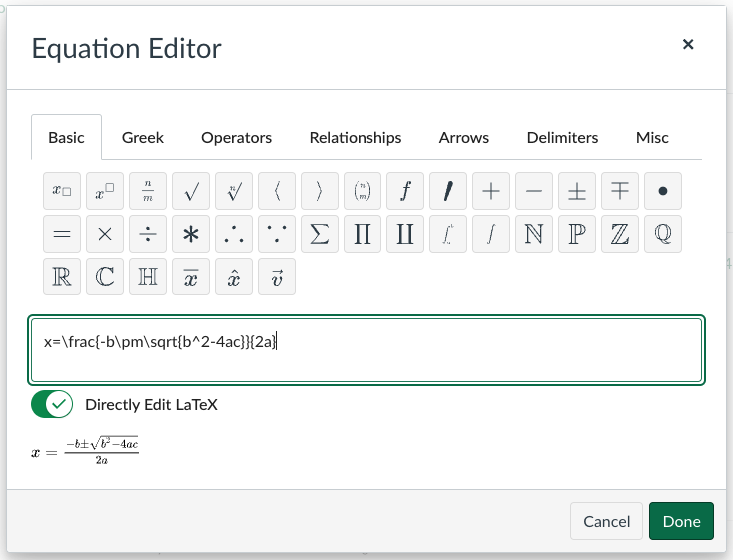Insert the minus-plus symbol
The width and height of the screenshot is (733, 560).
(620, 191)
